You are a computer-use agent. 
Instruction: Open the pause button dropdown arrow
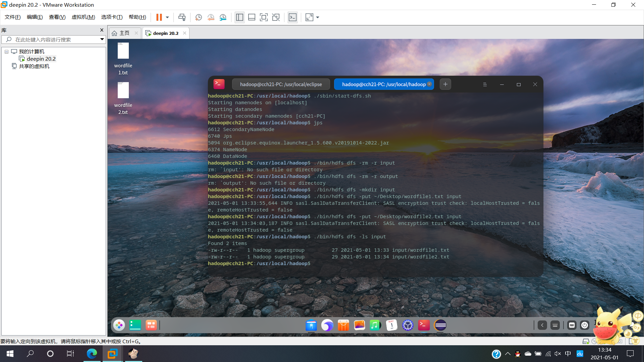[x=167, y=17]
